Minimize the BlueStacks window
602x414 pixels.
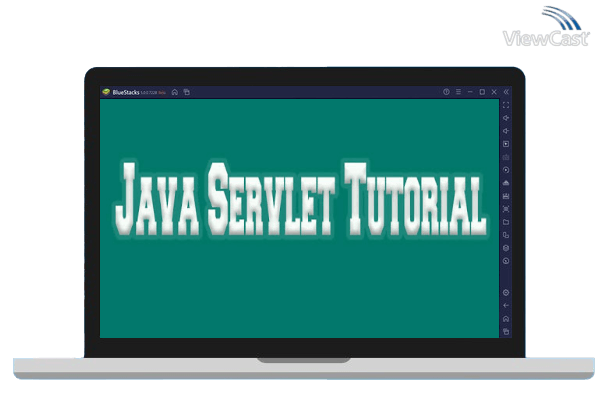point(470,92)
